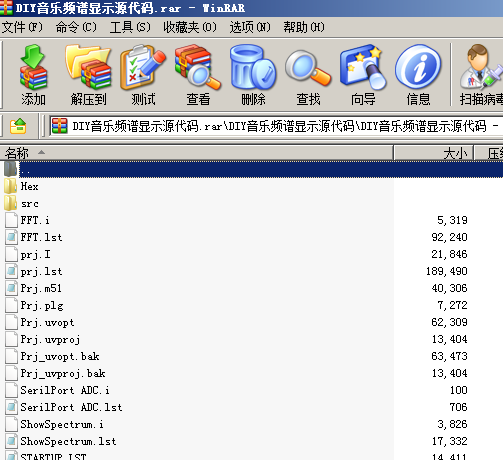Click the file icon next to prj.I

click(x=11, y=254)
